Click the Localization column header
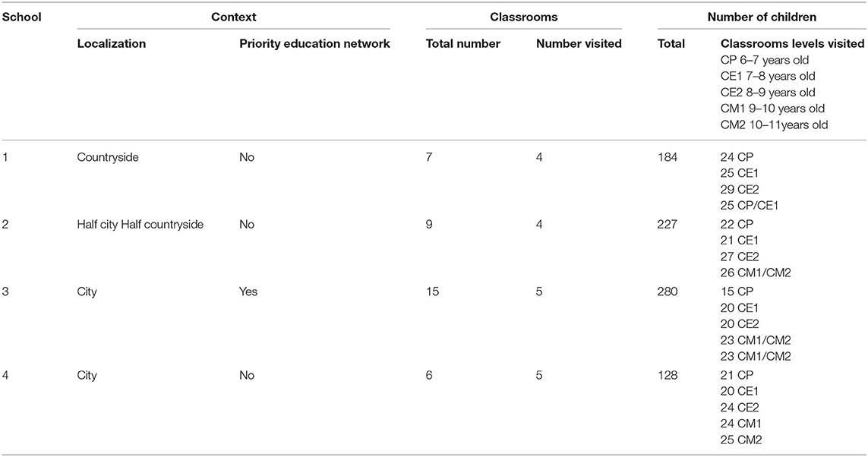The image size is (868, 457). pyautogui.click(x=112, y=44)
